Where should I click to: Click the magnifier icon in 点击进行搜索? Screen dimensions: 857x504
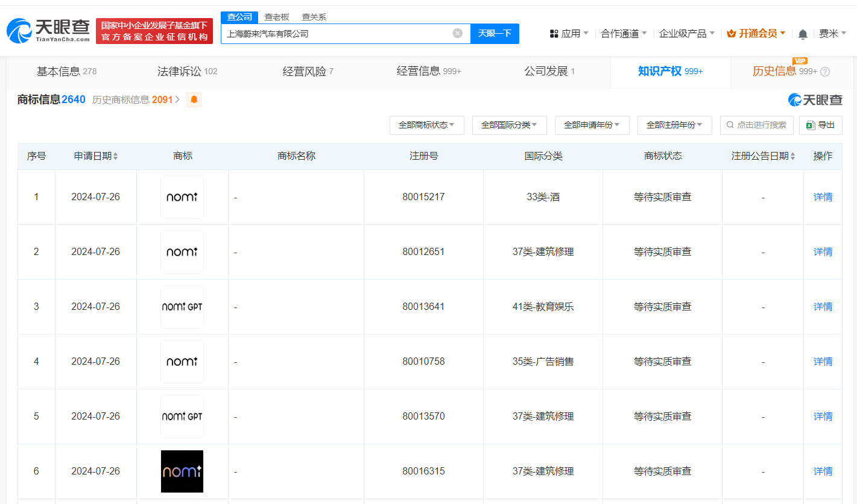point(730,125)
